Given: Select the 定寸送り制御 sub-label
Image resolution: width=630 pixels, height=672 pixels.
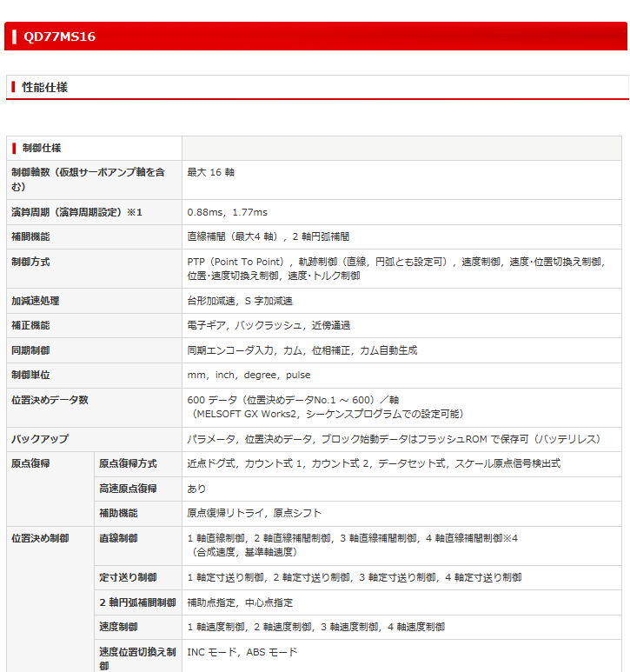Looking at the screenshot, I should [x=128, y=577].
